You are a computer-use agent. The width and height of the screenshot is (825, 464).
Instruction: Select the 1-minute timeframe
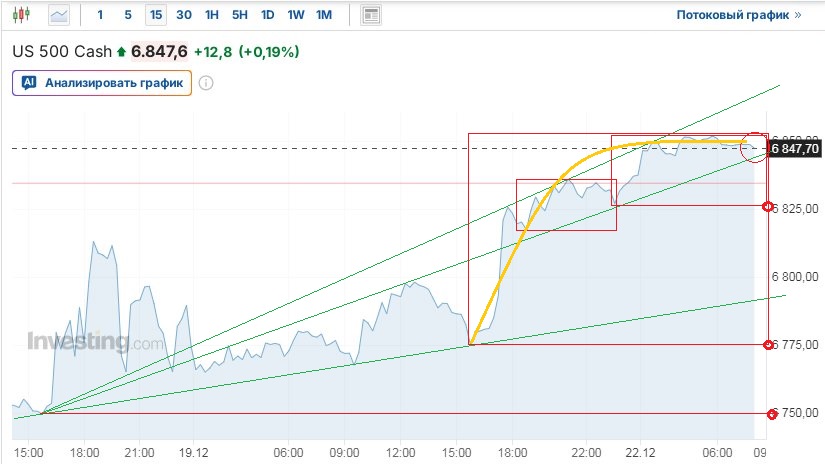[100, 15]
